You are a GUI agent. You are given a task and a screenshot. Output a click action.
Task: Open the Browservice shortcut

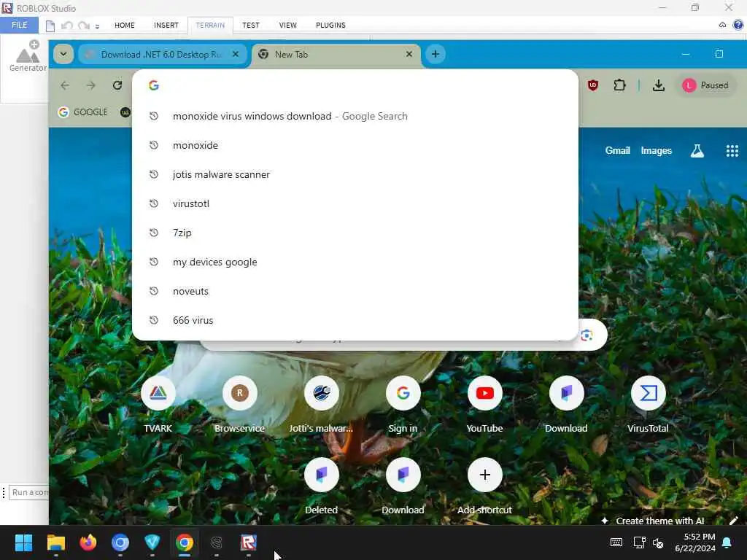coord(239,405)
